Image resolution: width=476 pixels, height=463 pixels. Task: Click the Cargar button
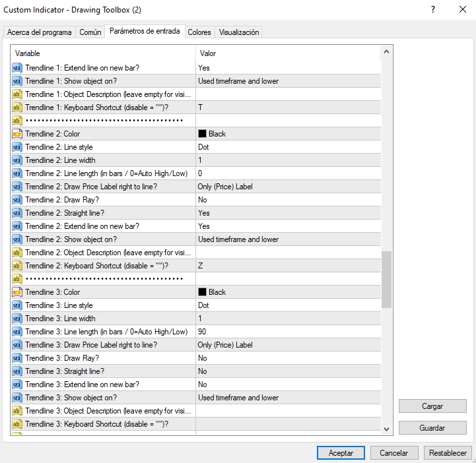coord(432,406)
